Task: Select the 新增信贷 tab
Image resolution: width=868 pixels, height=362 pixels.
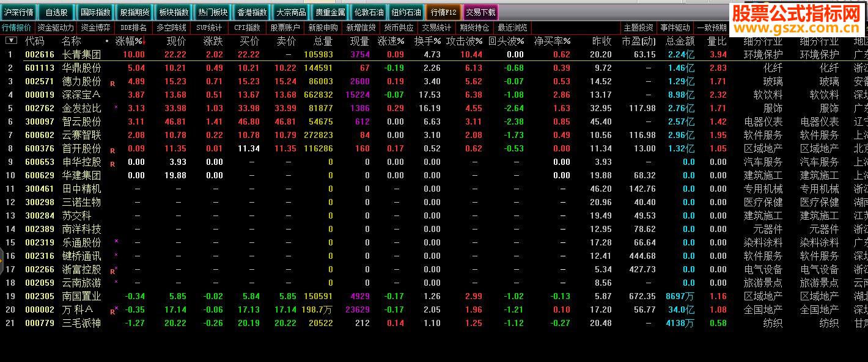Action: tap(361, 27)
